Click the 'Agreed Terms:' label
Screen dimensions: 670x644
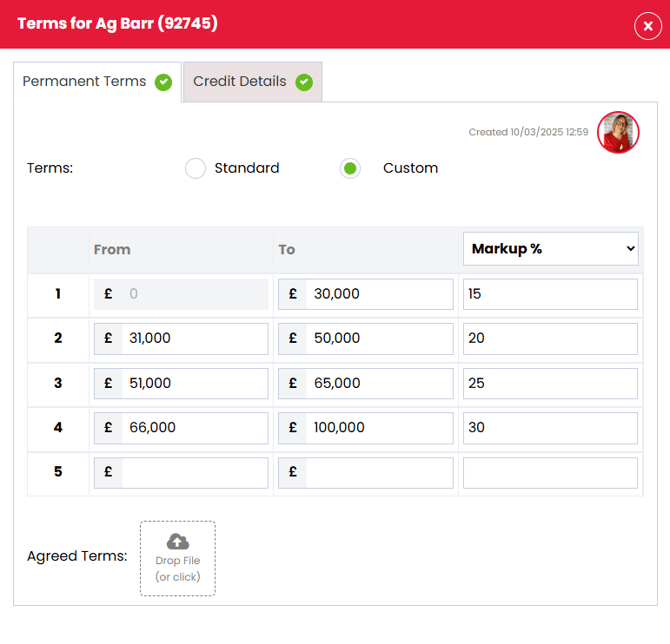point(77,556)
